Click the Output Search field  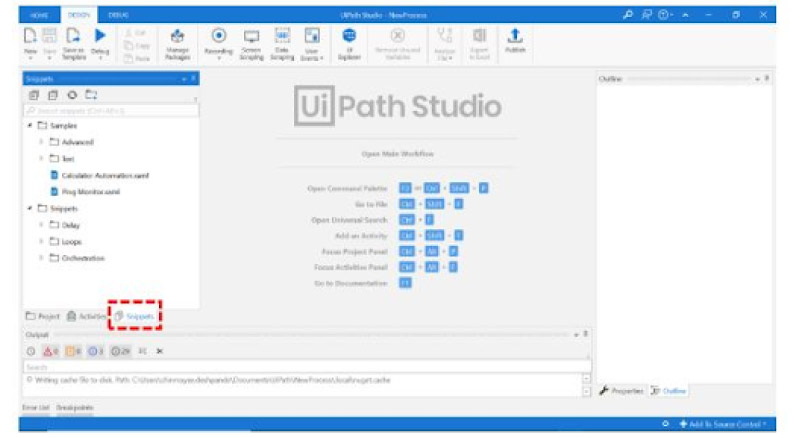(307, 367)
